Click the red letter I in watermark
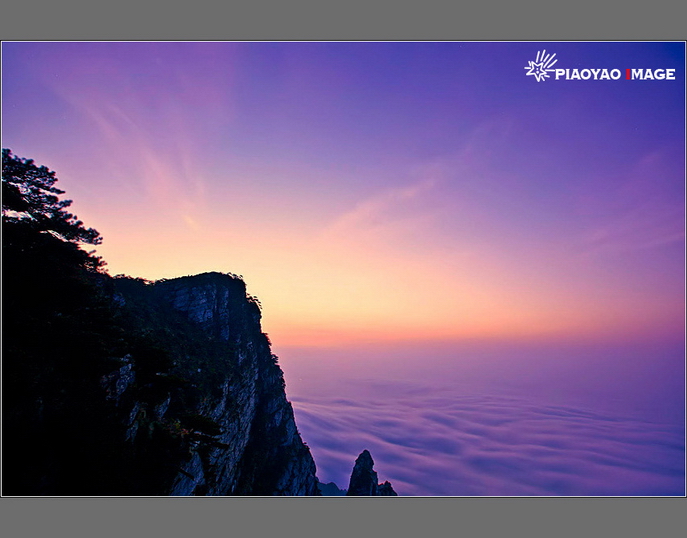The image size is (687, 538). click(x=628, y=73)
